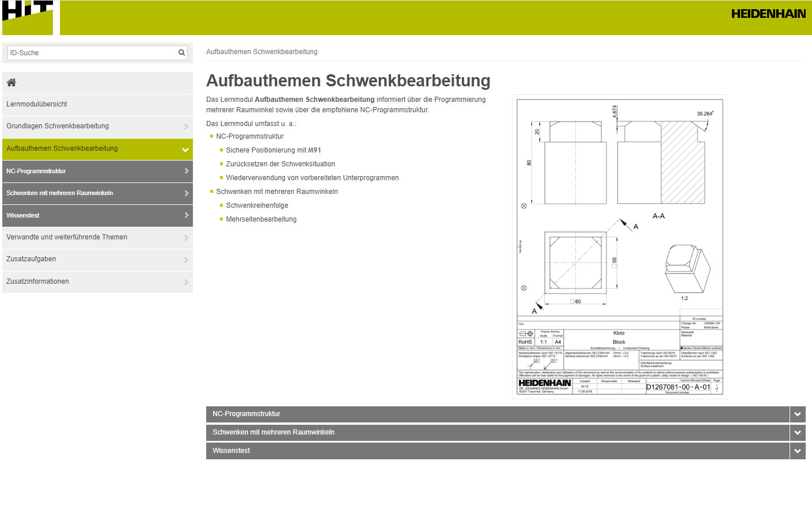812x518 pixels.
Task: Click the home icon in sidebar
Action: (12, 82)
